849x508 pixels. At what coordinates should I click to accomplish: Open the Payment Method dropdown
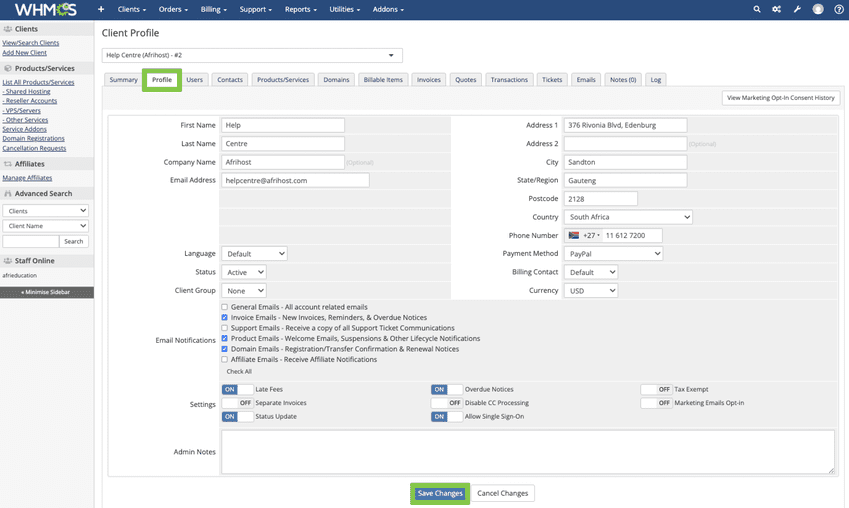[613, 254]
